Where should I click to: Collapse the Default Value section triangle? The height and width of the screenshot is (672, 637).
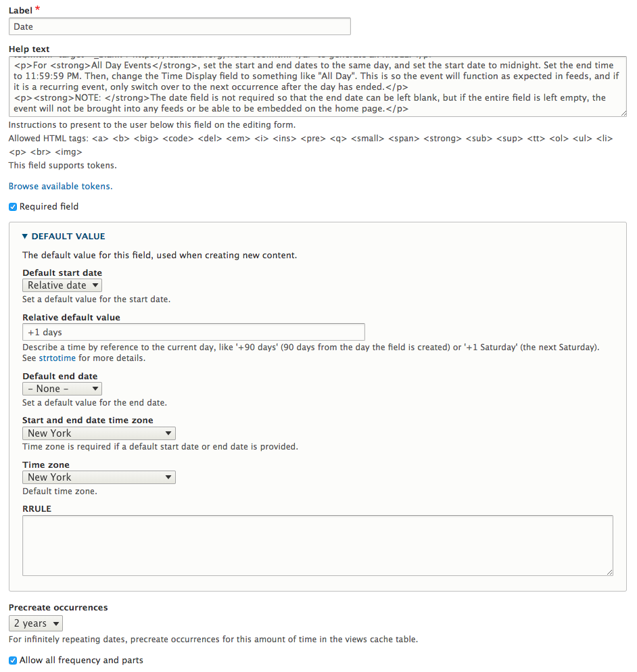click(25, 237)
